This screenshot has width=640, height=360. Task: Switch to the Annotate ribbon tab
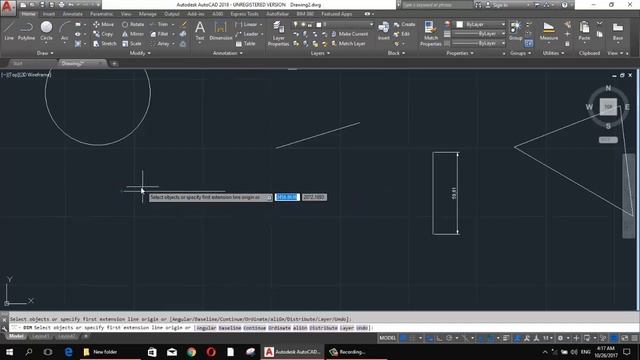click(x=72, y=14)
